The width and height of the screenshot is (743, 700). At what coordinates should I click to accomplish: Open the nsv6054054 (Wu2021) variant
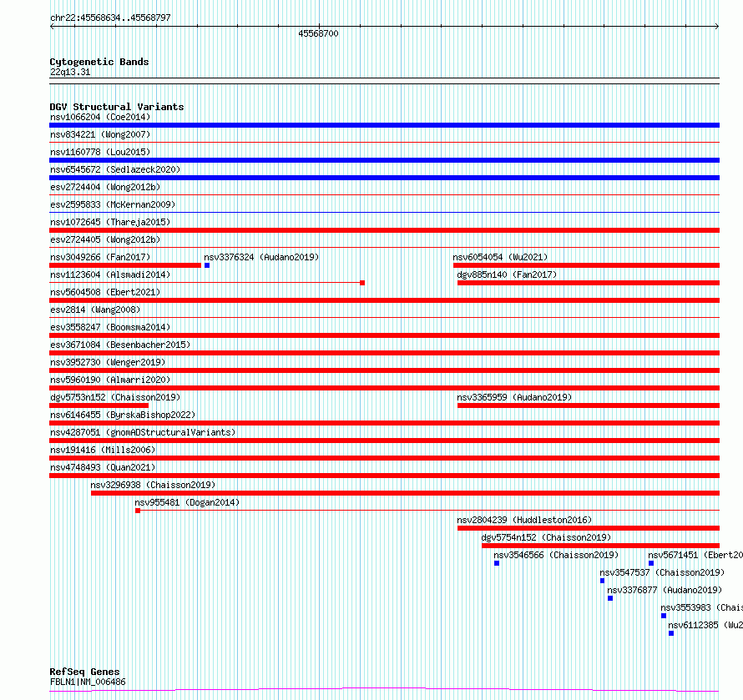point(500,257)
